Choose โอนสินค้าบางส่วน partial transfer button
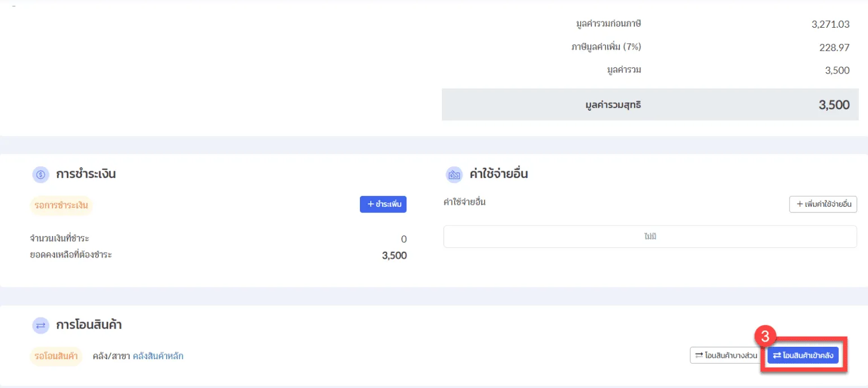This screenshot has width=868, height=388. click(x=724, y=355)
